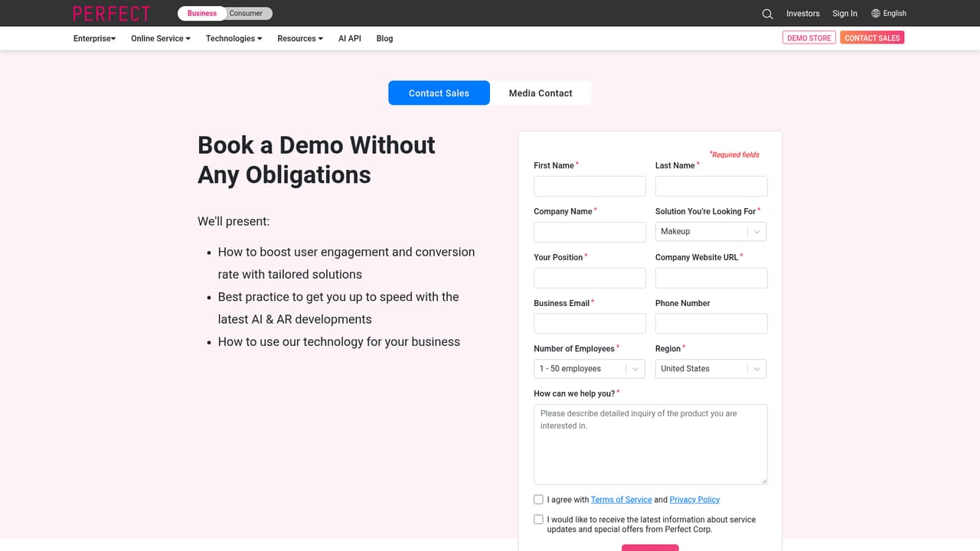Click the globe language icon
Screen dimensions: 980x551
coord(876,13)
